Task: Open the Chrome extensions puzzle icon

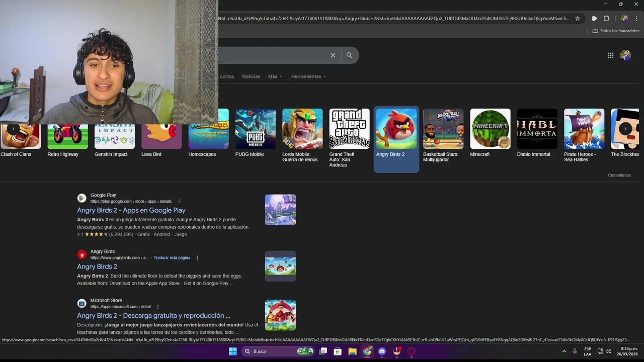Action: 607,19
